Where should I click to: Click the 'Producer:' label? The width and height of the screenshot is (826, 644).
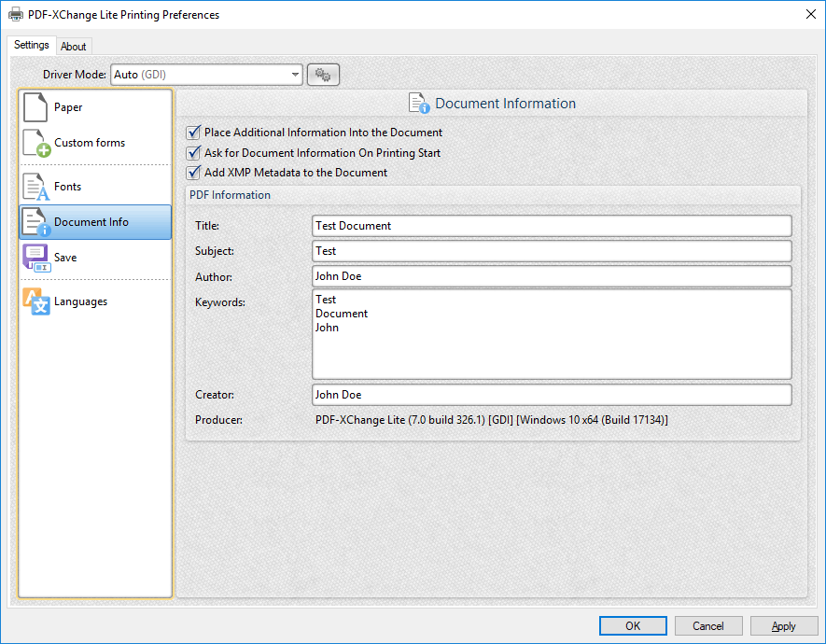pyautogui.click(x=218, y=420)
